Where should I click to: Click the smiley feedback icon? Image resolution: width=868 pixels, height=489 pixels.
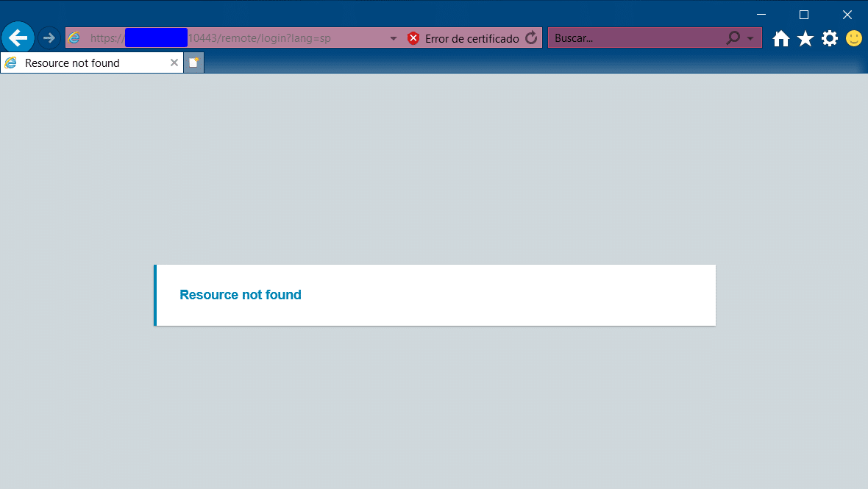pos(854,39)
